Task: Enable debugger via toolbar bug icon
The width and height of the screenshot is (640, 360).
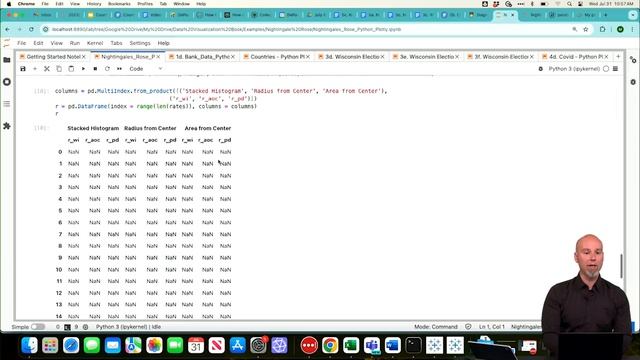Action: (x=540, y=69)
